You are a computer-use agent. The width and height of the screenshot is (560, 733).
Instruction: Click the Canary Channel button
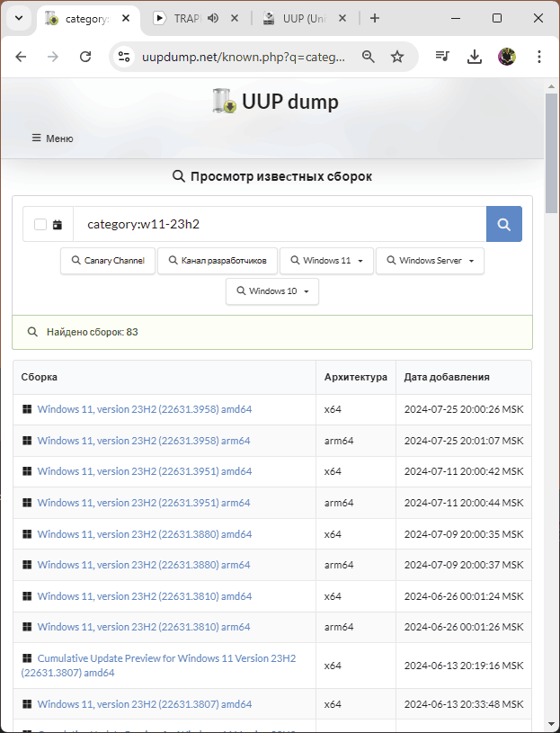point(107,261)
